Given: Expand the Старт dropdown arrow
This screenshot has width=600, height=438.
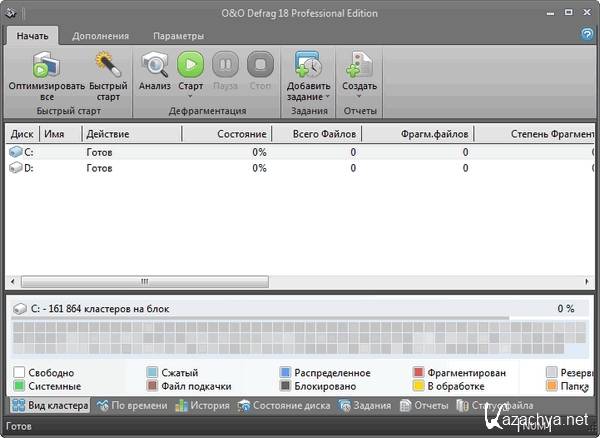Looking at the screenshot, I should [x=190, y=97].
